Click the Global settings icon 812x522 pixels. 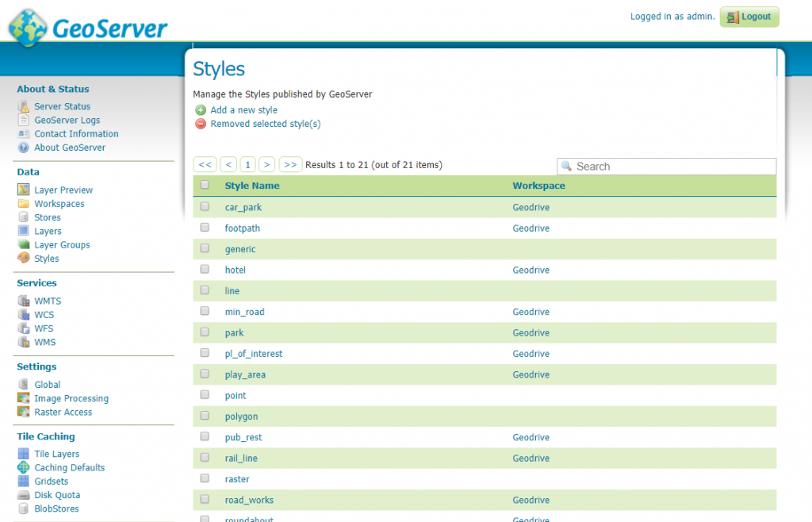click(23, 384)
